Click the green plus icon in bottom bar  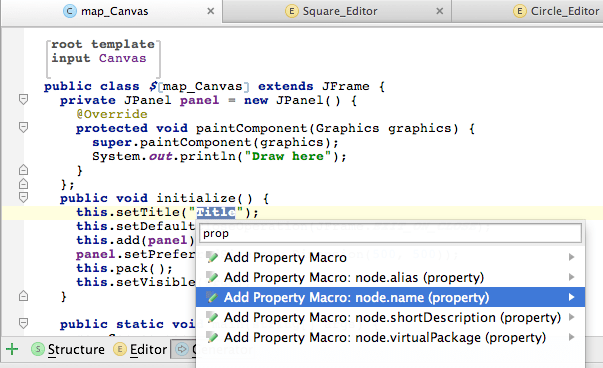[x=12, y=349]
